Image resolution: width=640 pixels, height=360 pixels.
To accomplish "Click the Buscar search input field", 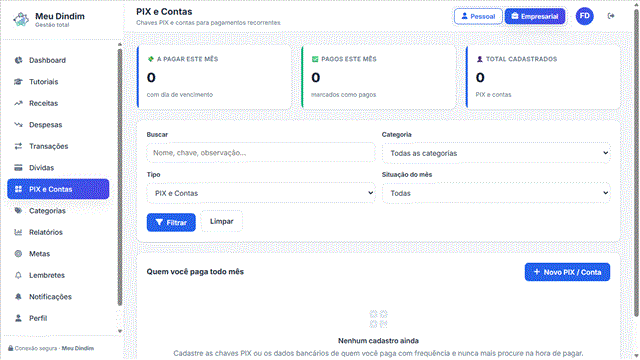I will 261,153.
